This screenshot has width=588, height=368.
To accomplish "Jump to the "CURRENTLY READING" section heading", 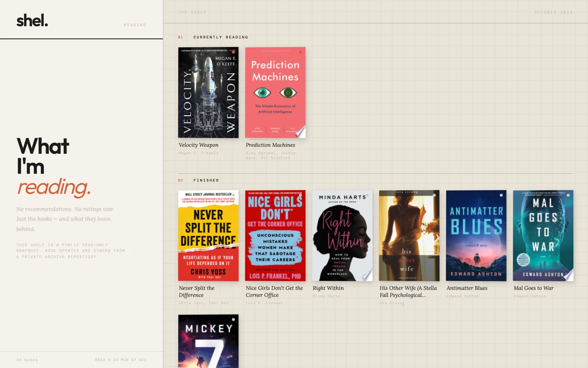I will (x=221, y=37).
